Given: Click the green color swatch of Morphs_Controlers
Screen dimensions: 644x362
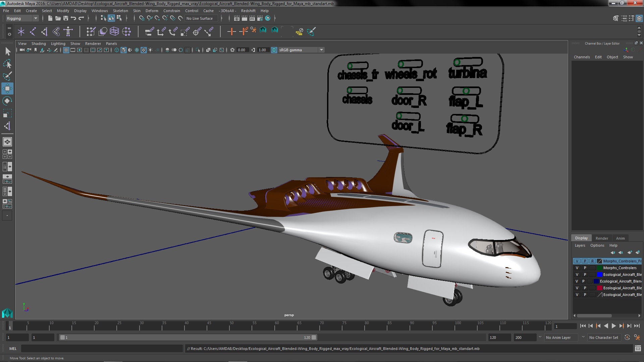Looking at the screenshot, I should 599,268.
